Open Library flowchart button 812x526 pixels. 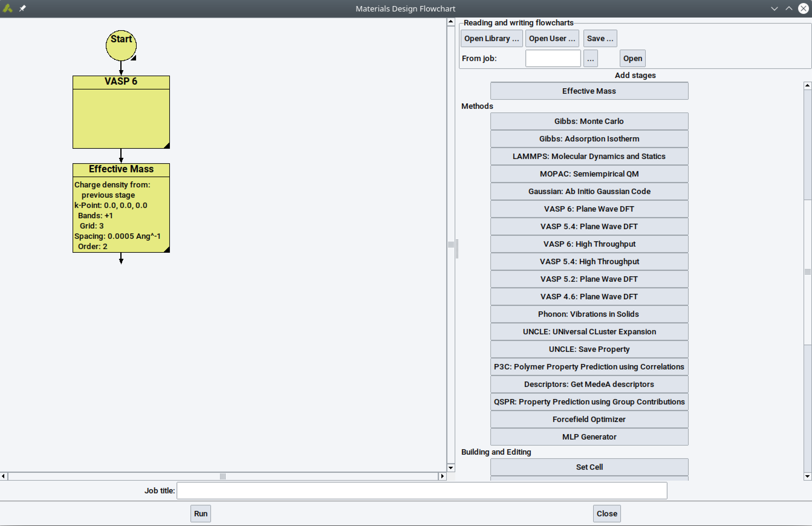[491, 38]
